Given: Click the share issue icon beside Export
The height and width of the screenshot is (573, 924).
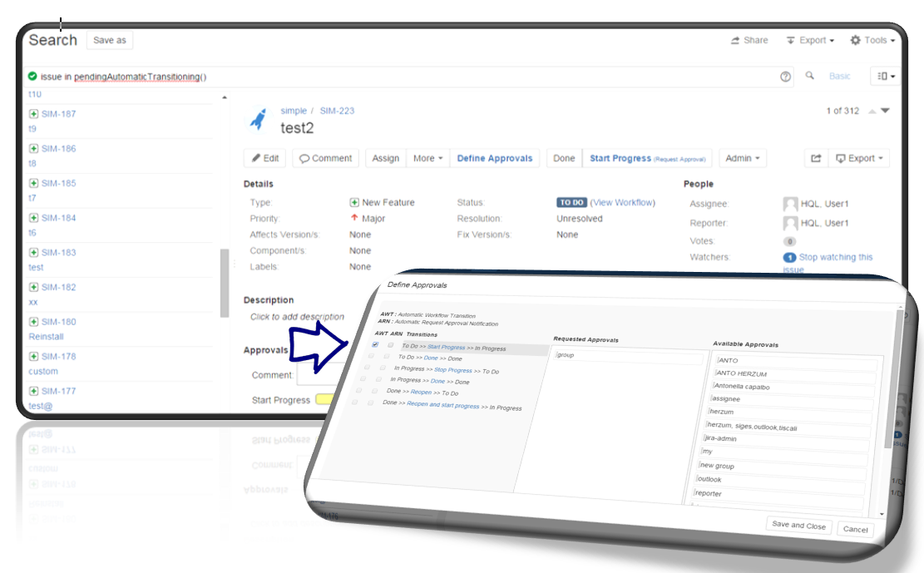Looking at the screenshot, I should [816, 158].
